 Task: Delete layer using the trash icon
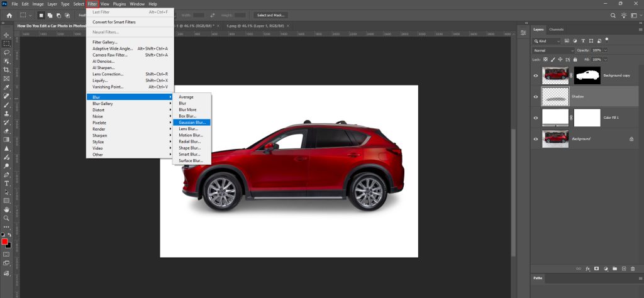tap(631, 268)
